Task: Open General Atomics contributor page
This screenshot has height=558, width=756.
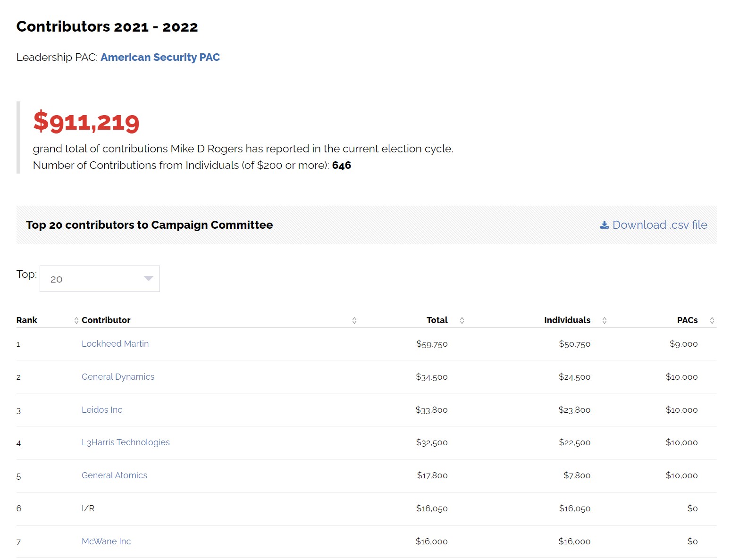Action: click(x=114, y=475)
